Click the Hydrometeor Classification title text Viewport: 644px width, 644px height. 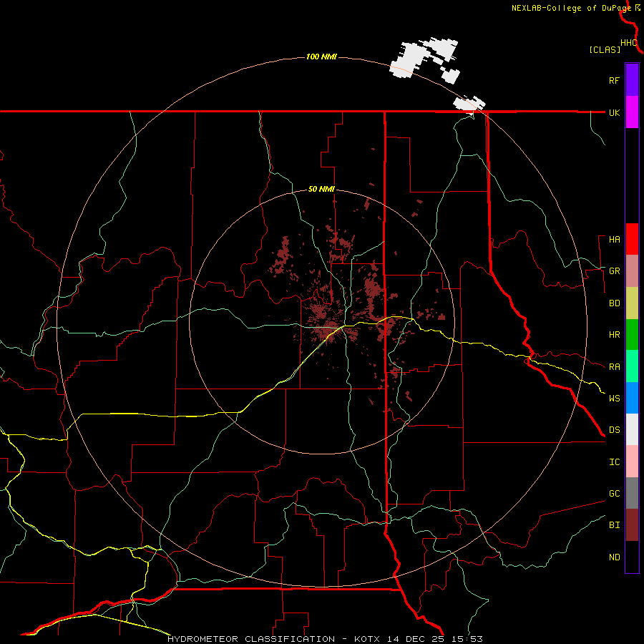[251, 639]
